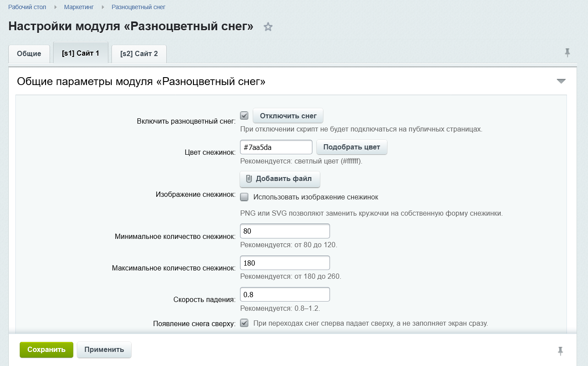588x366 pixels.
Task: Collapse the Общие параметры модуля section
Action: pos(560,81)
